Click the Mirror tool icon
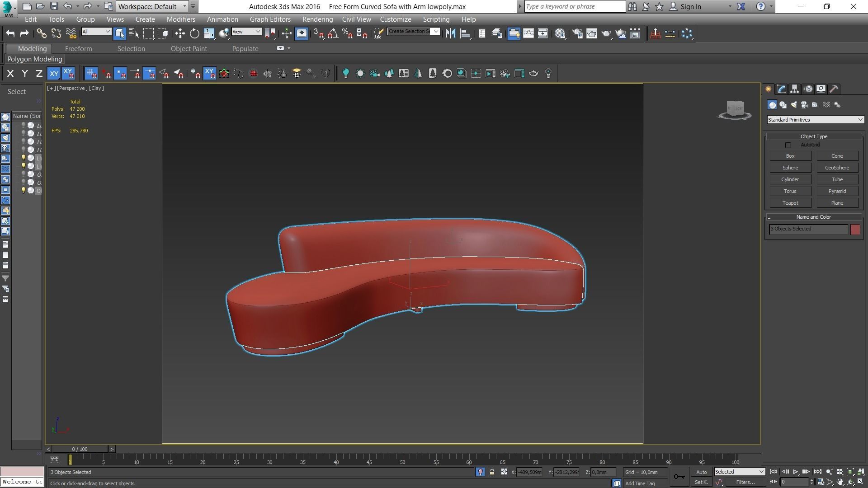 click(450, 33)
